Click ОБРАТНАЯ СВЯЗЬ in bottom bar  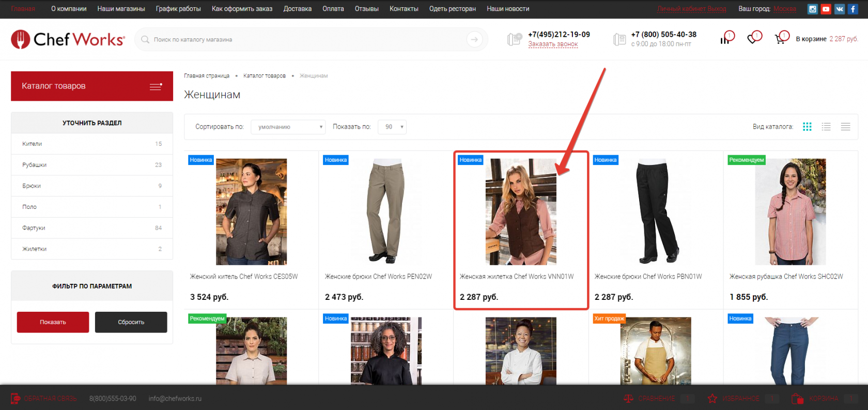50,399
